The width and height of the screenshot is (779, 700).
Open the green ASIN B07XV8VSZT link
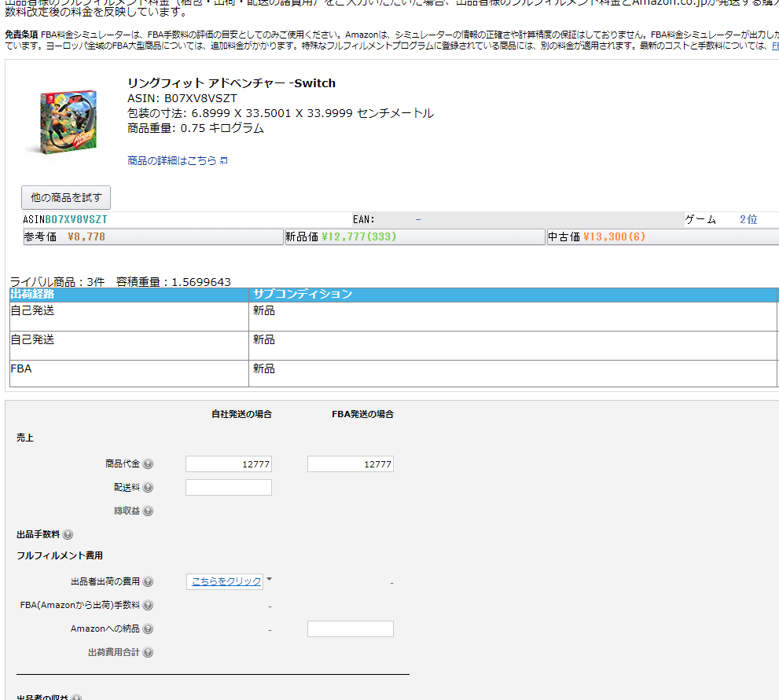(x=76, y=219)
